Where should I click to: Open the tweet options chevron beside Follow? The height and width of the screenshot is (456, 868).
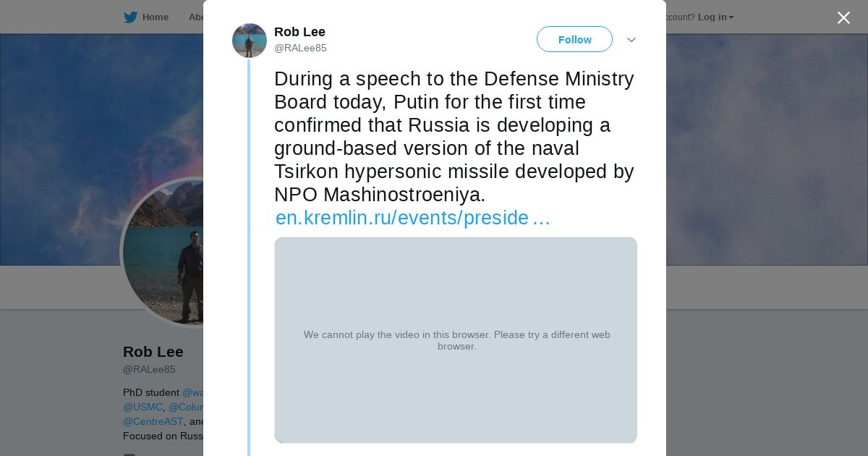[x=631, y=40]
